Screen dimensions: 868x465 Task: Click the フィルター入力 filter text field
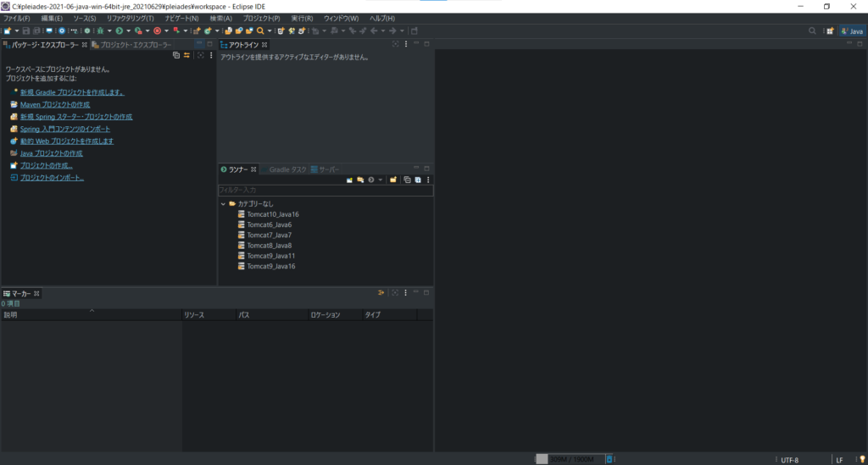pos(325,191)
